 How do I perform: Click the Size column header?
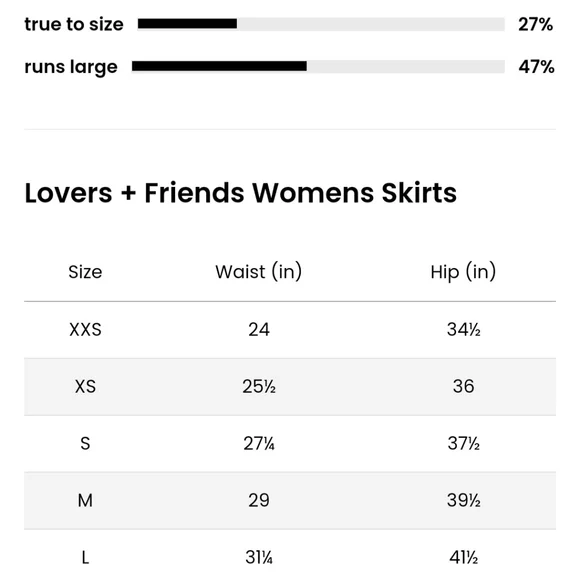(85, 272)
